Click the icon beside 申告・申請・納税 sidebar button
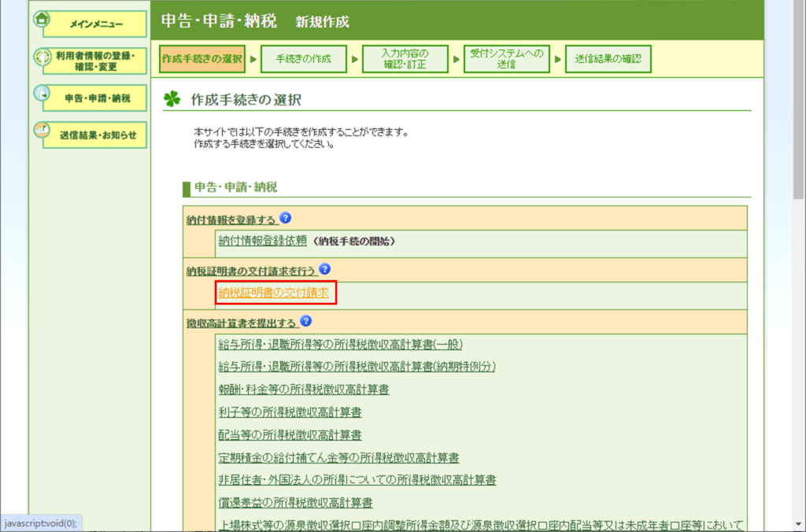This screenshot has width=806, height=532. click(x=42, y=93)
